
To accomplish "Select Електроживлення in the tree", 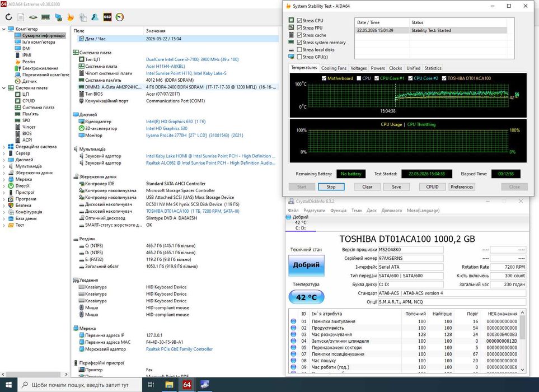I will (40, 68).
